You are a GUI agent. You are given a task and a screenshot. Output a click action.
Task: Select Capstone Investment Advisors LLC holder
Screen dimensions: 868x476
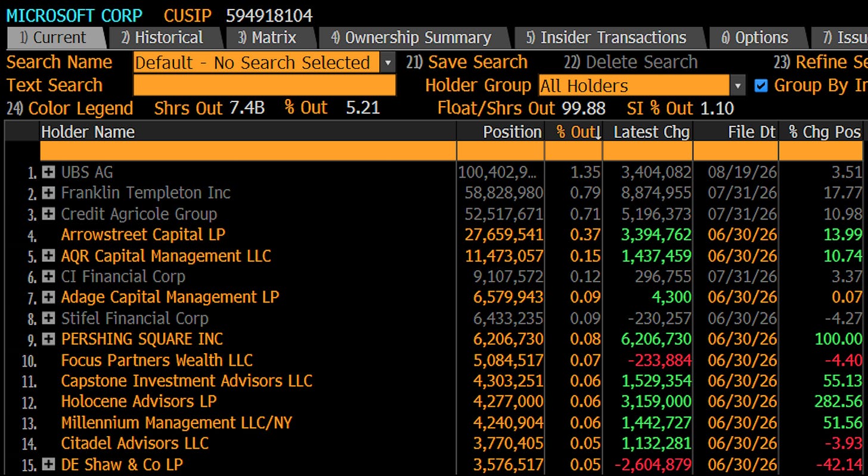click(x=187, y=381)
